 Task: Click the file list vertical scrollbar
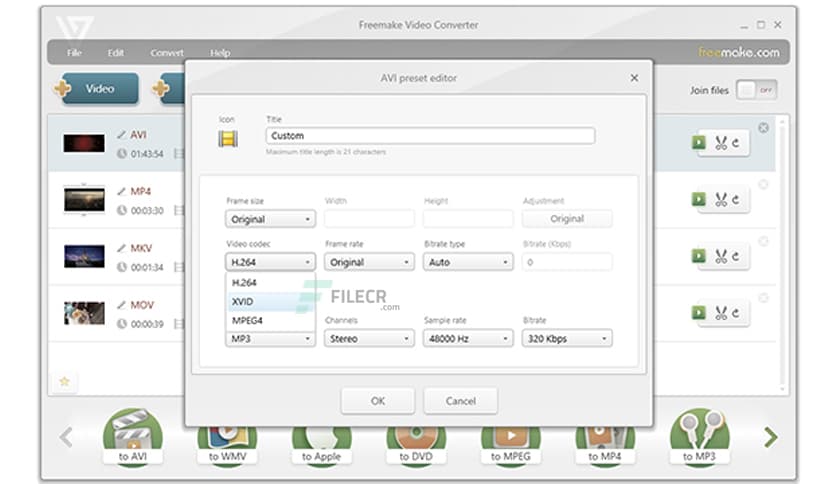click(782, 255)
